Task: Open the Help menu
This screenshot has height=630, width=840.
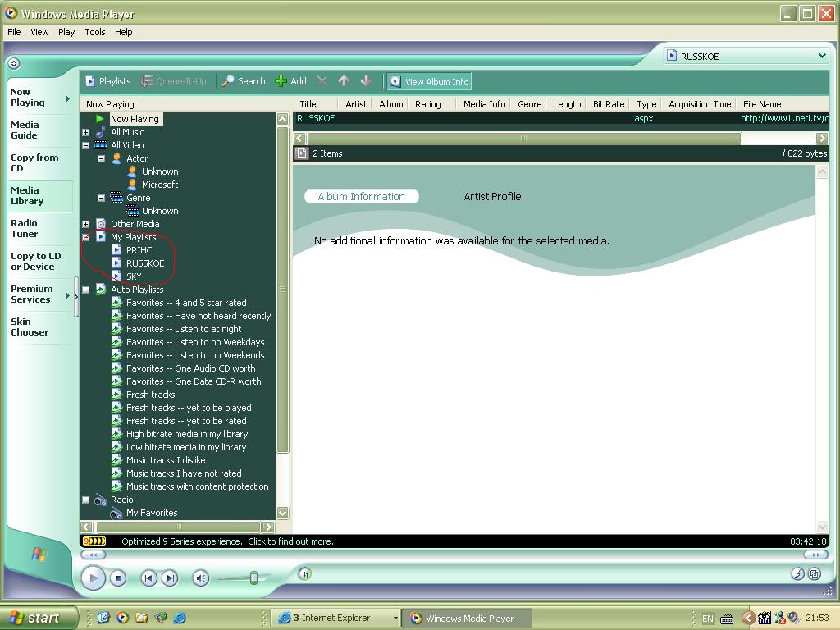Action: [123, 32]
